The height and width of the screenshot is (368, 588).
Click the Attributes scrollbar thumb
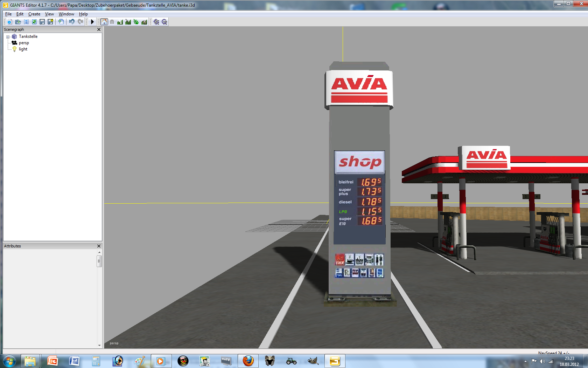tap(99, 261)
